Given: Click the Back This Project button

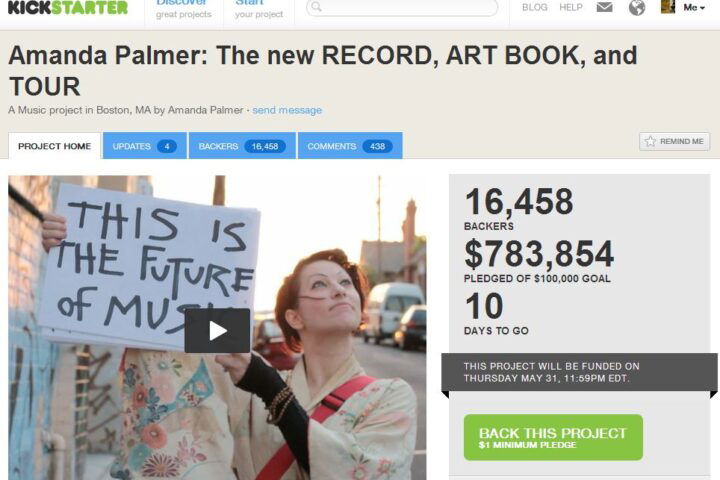Looking at the screenshot, I should 553,437.
